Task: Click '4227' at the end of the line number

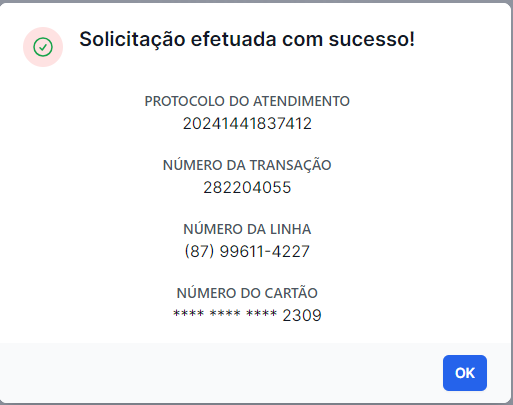Action: [291, 251]
